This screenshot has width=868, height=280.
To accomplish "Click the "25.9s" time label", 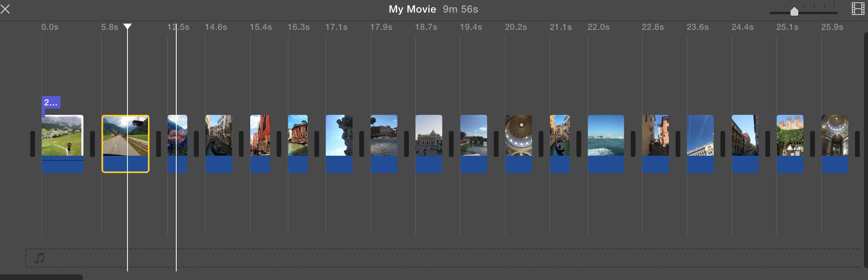I will 832,27.
